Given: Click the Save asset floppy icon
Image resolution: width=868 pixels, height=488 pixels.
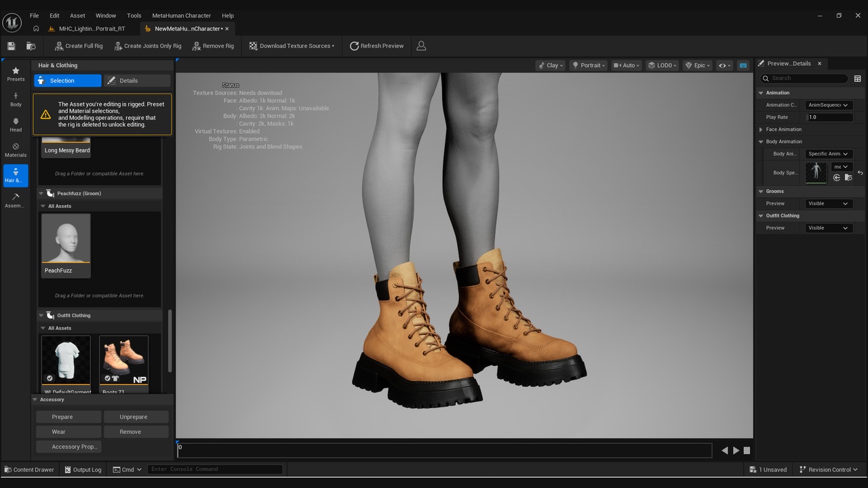Looking at the screenshot, I should coord(11,46).
